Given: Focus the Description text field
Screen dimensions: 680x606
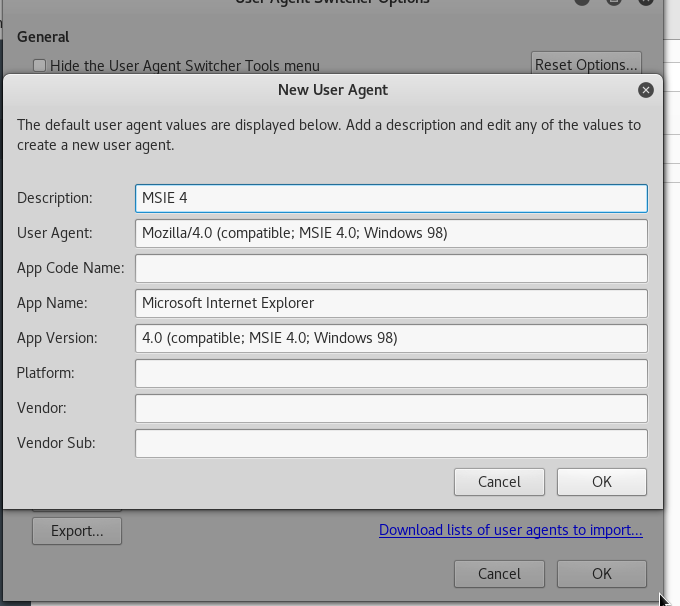Looking at the screenshot, I should point(391,198).
